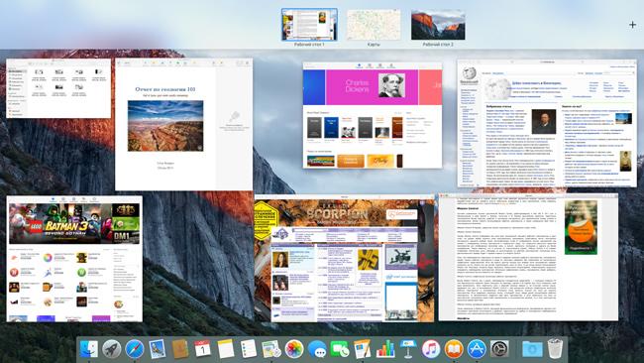644x363 pixels.
Task: Open Trash in the Dock
Action: click(555, 349)
